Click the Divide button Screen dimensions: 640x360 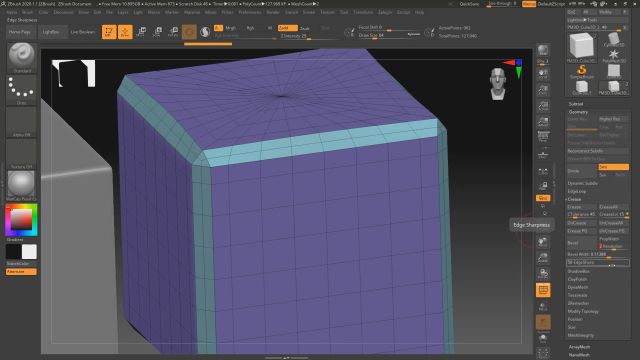[x=582, y=171]
